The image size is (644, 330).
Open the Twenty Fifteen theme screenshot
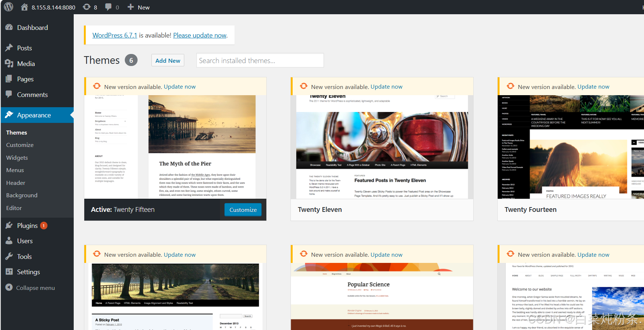[x=175, y=147]
